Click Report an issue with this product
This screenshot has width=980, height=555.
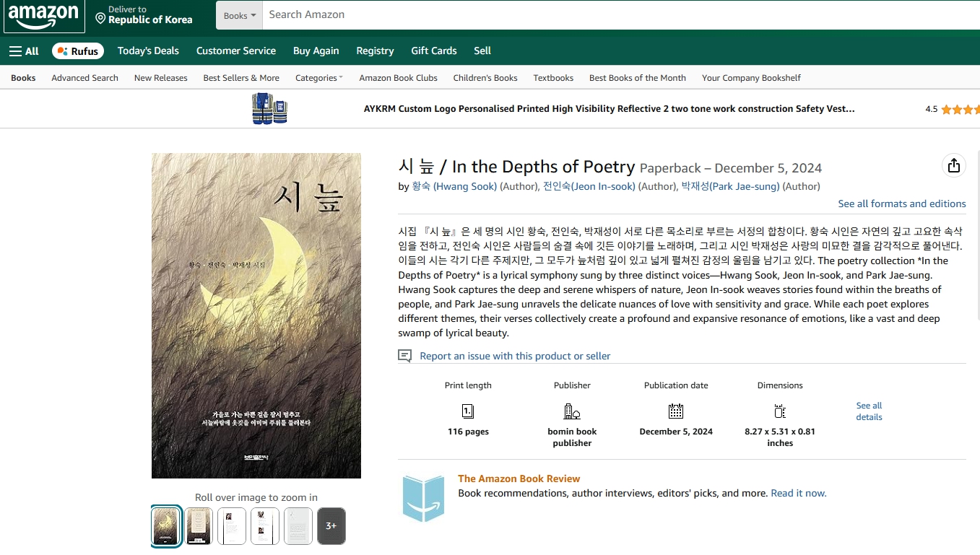pyautogui.click(x=515, y=356)
